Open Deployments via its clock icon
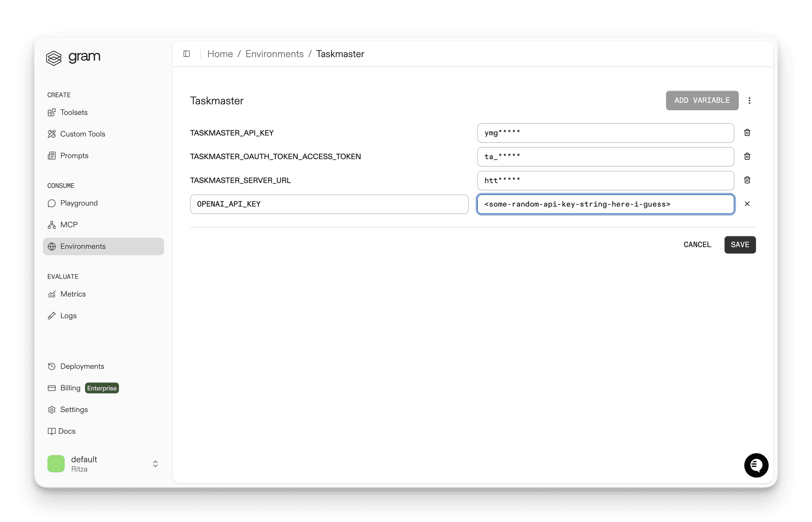This screenshot has height=522, width=812. pyautogui.click(x=52, y=366)
